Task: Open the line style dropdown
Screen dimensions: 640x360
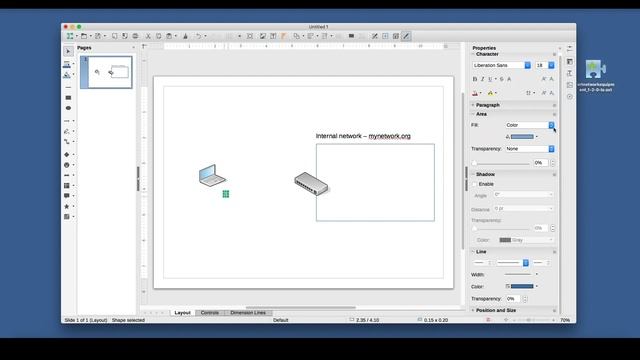Action: (x=526, y=263)
